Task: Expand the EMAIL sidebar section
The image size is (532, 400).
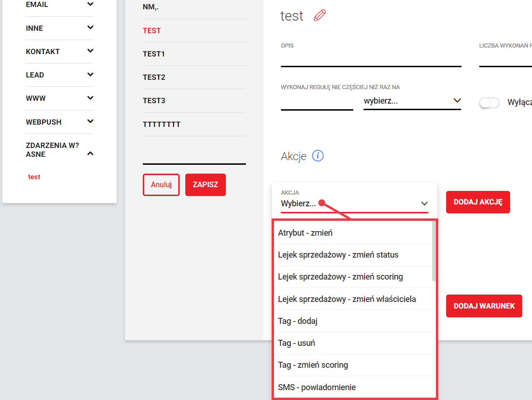Action: click(90, 5)
